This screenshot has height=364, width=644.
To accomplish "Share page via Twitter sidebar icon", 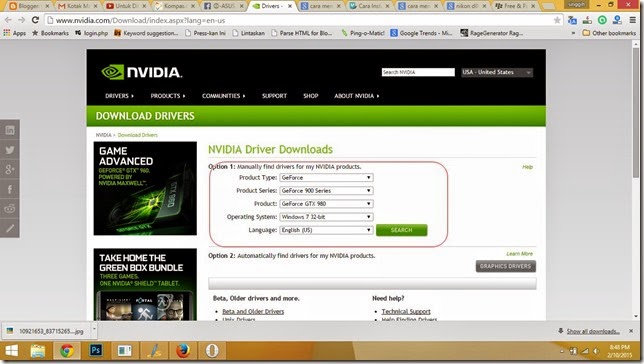I will [x=10, y=150].
